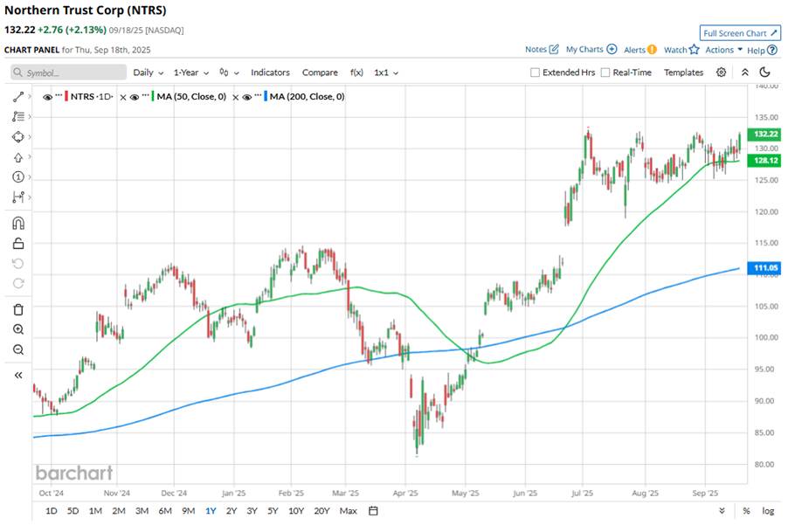Image resolution: width=788 pixels, height=532 pixels.
Task: Select the trend line drawing tool
Action: pyautogui.click(x=18, y=96)
